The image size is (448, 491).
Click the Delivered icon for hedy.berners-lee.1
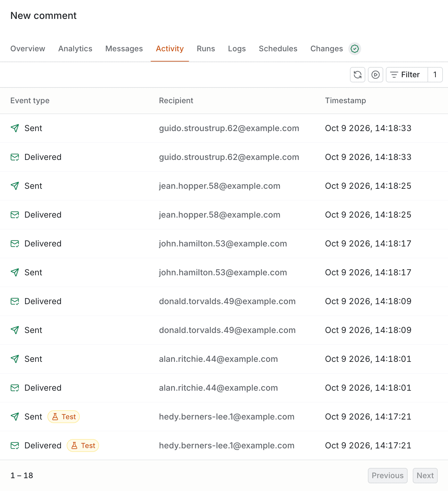tap(15, 445)
